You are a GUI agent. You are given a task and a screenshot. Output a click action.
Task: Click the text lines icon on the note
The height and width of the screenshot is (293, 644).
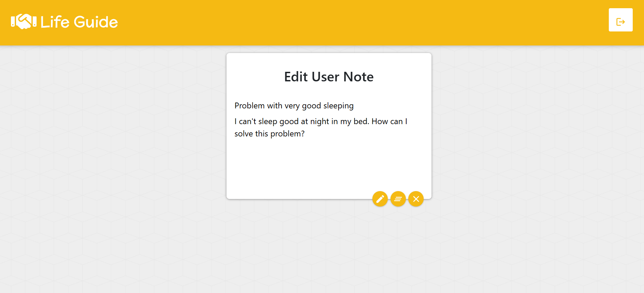pos(398,199)
